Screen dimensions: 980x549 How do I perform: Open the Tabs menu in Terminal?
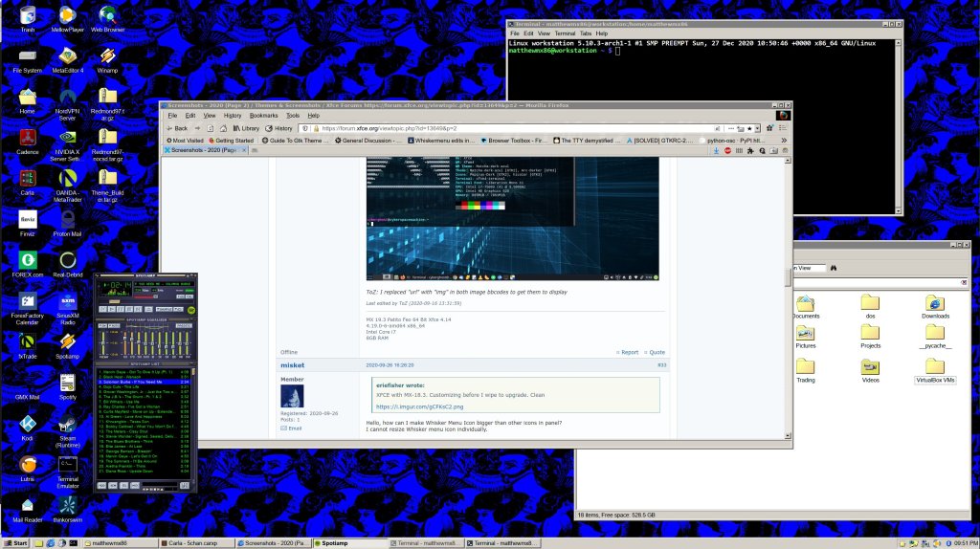pyautogui.click(x=585, y=33)
